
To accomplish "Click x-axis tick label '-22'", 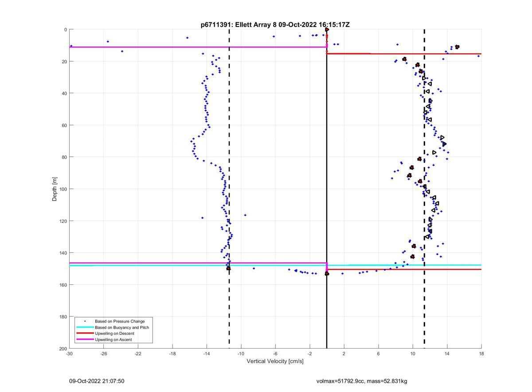I will (138, 353).
